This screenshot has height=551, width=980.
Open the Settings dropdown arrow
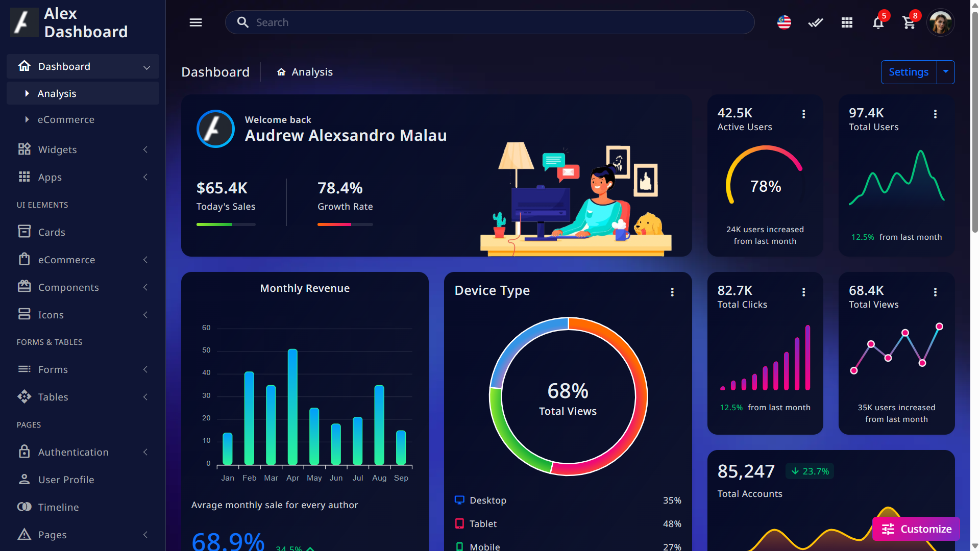(946, 72)
